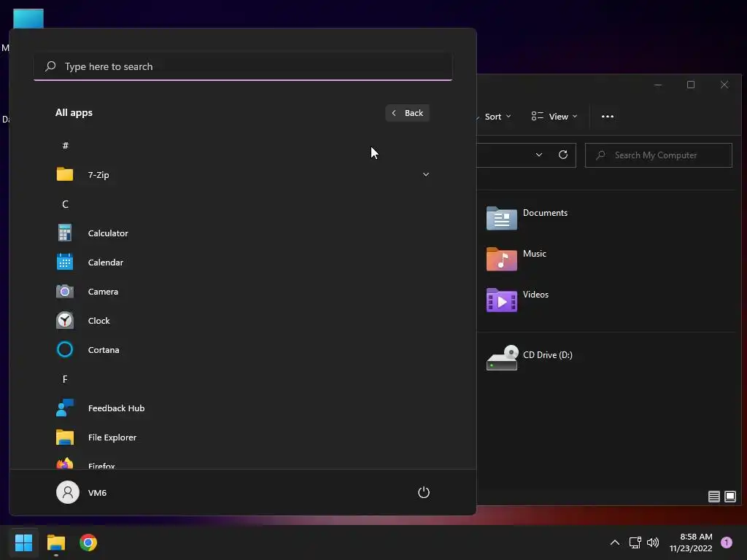The height and width of the screenshot is (560, 747).
Task: Switch File Explorer to details view
Action: click(713, 497)
